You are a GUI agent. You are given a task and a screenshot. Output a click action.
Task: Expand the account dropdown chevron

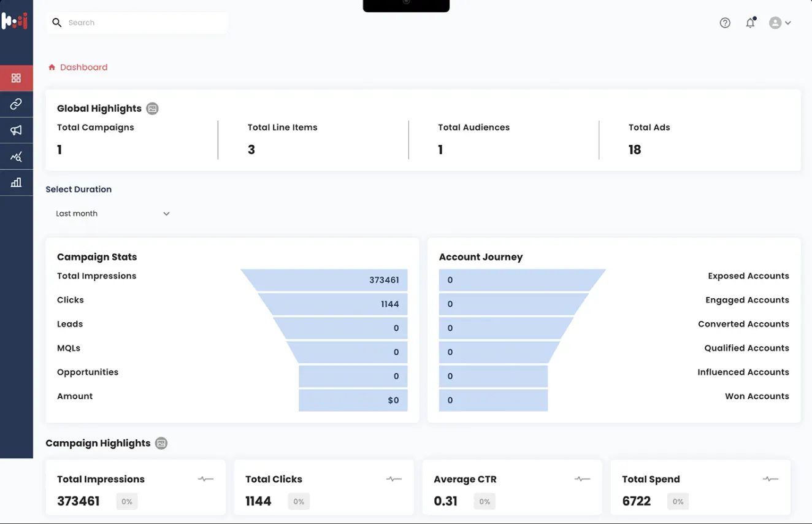click(788, 23)
